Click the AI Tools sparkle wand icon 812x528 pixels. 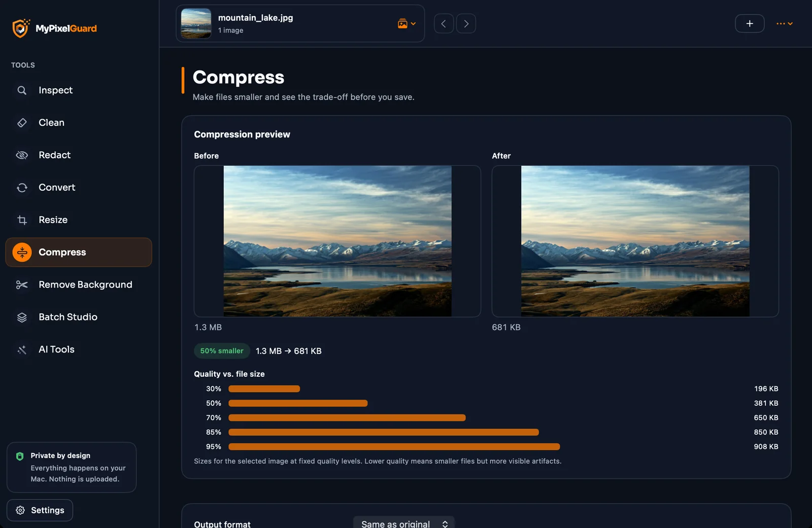coord(22,350)
